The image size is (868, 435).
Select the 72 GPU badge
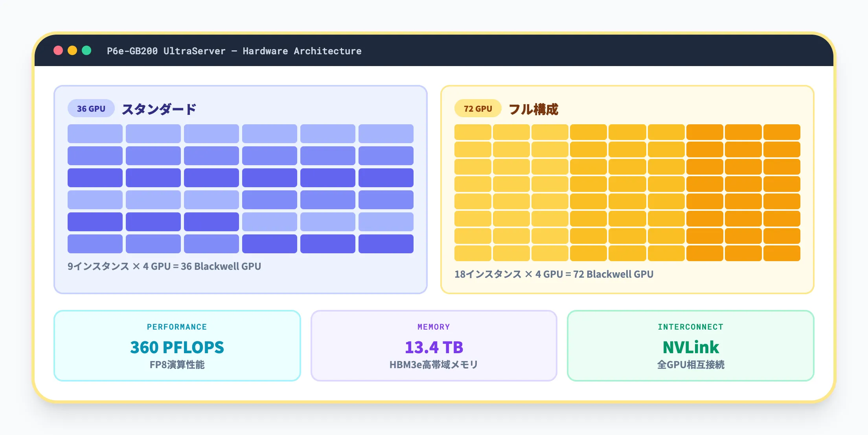click(478, 108)
